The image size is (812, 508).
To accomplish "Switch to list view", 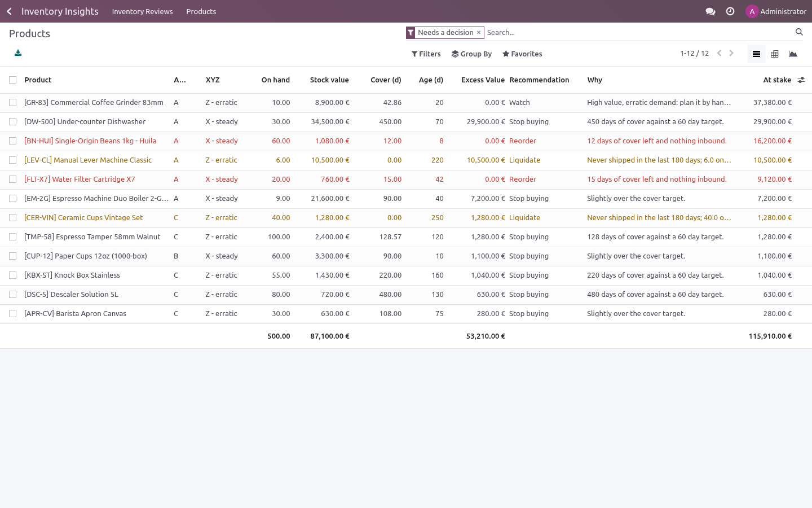I will [x=756, y=54].
